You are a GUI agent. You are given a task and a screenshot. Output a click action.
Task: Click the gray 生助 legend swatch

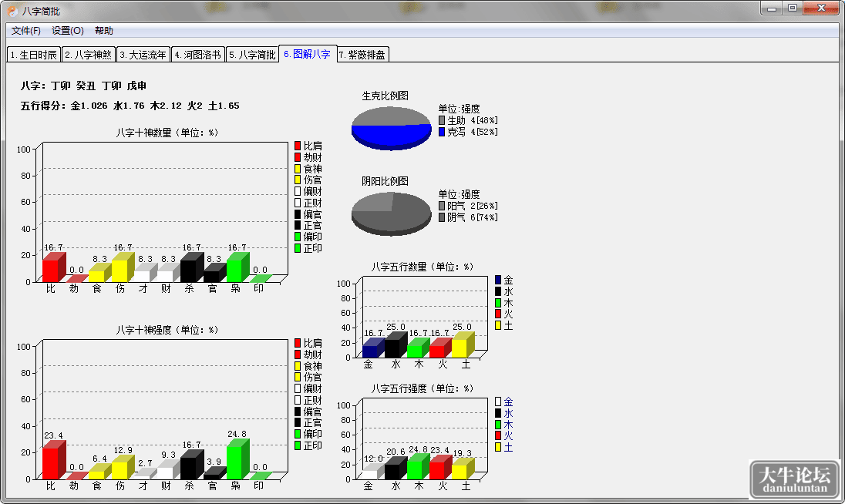click(x=442, y=120)
